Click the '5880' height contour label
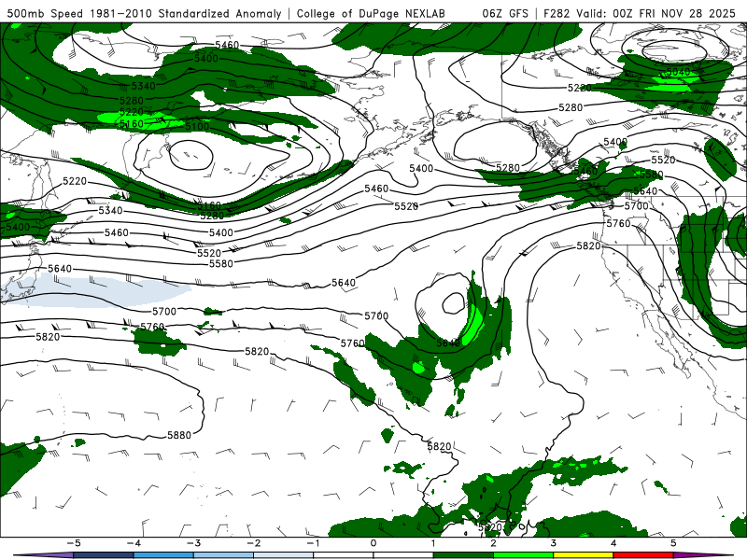The height and width of the screenshot is (560, 747). coord(179,435)
